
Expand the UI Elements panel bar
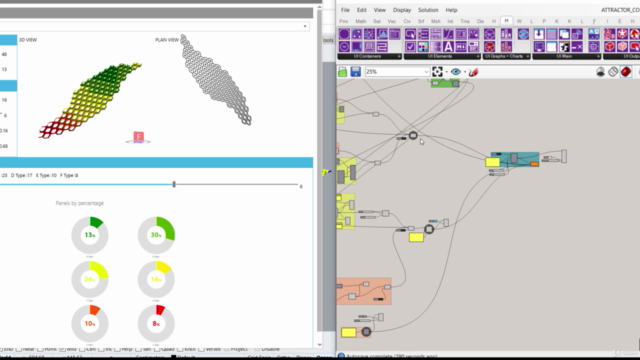[x=442, y=56]
